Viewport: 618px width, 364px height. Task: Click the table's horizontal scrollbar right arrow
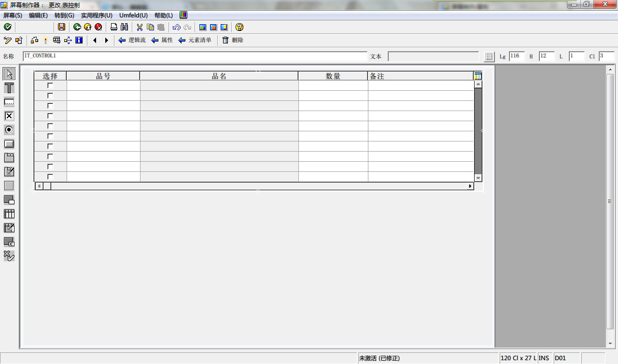point(470,186)
